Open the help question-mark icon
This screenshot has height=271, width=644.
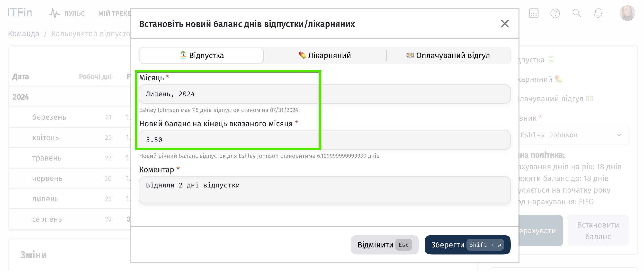coord(555,13)
